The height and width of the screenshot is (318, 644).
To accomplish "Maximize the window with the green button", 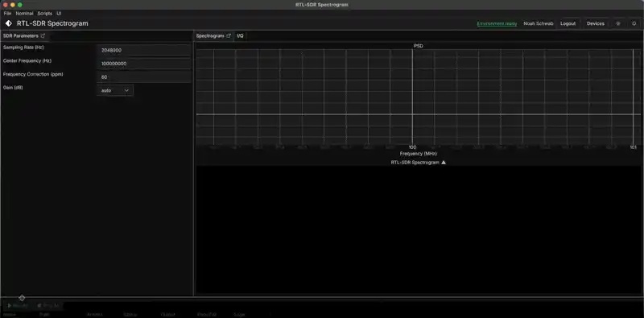I will pos(19,5).
